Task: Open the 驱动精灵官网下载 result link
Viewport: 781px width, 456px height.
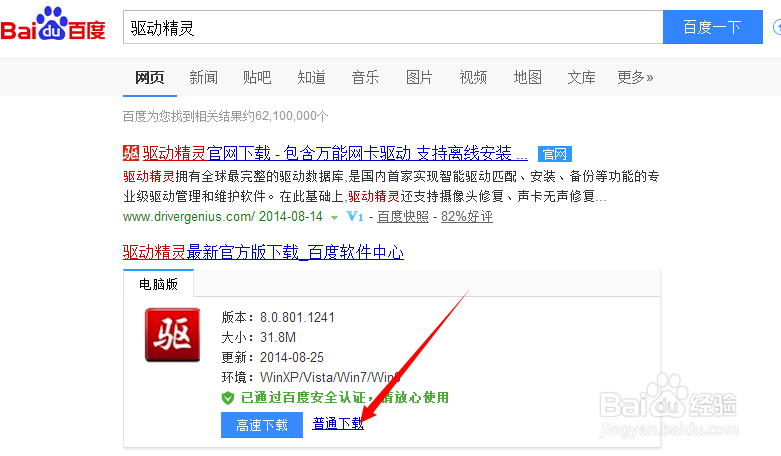Action: (335, 153)
